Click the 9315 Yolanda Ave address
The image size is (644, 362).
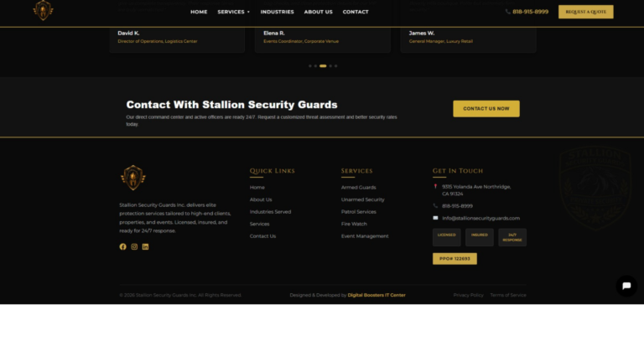(476, 190)
